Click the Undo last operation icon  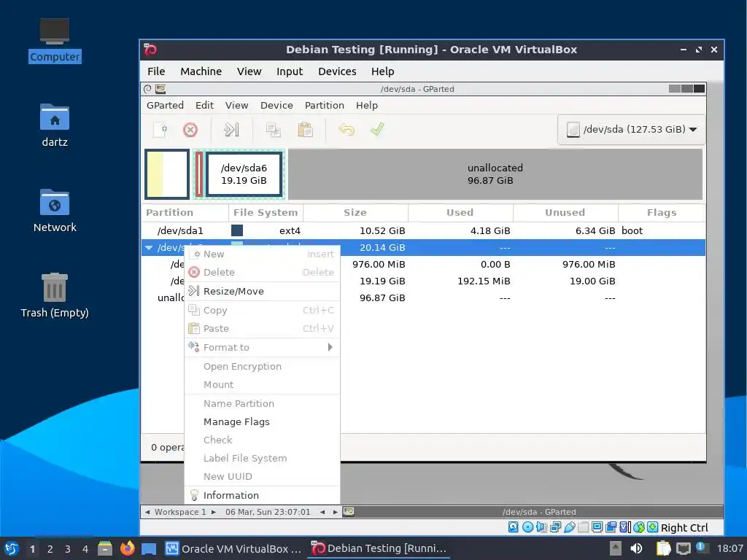pos(347,130)
